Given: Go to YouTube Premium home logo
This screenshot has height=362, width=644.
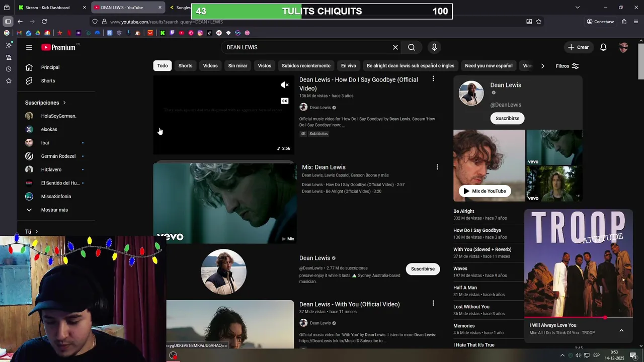Looking at the screenshot, I should coord(58,47).
